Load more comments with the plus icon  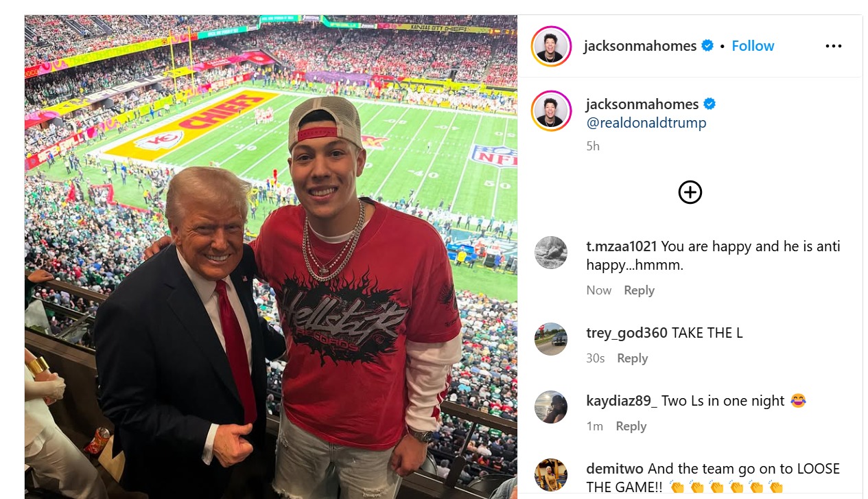[690, 192]
